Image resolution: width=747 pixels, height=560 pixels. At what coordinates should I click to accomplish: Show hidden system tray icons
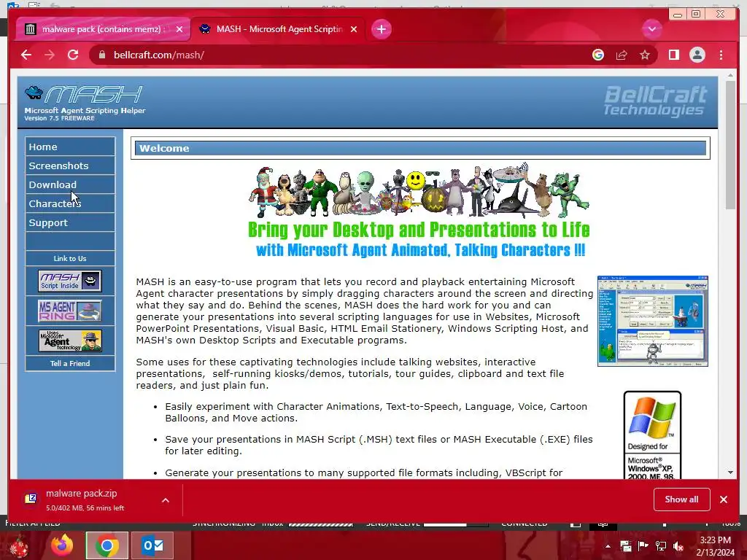click(x=608, y=546)
